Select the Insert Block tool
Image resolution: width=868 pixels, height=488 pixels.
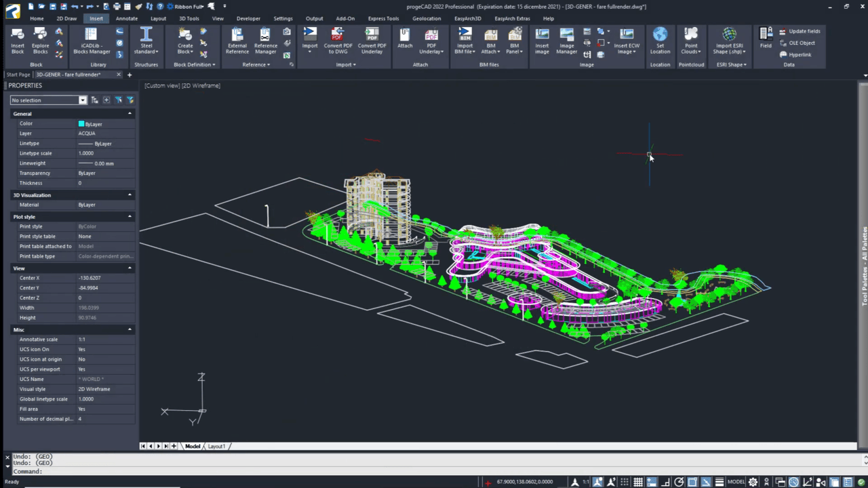(x=17, y=41)
